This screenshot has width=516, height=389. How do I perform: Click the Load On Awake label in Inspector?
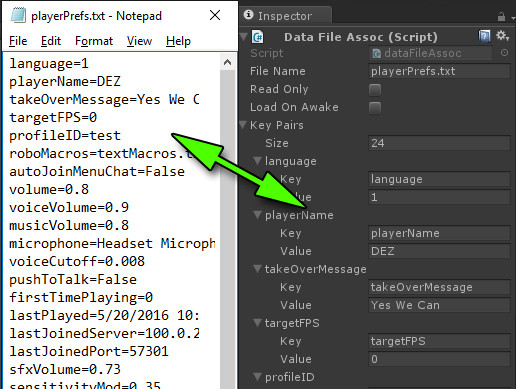(294, 107)
